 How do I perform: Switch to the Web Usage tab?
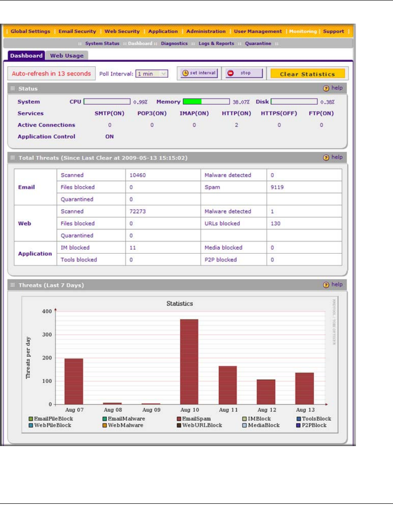tap(67, 55)
